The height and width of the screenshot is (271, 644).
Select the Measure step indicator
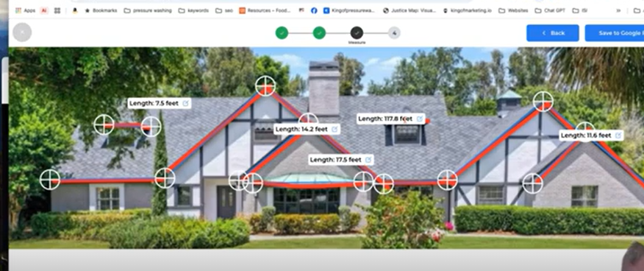click(357, 33)
